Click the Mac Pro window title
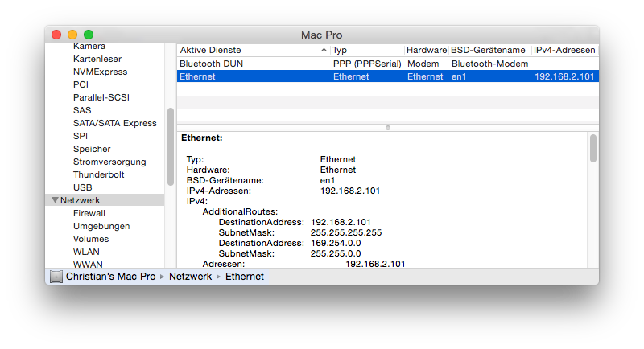Screen dimensions: 644x349 click(x=321, y=35)
